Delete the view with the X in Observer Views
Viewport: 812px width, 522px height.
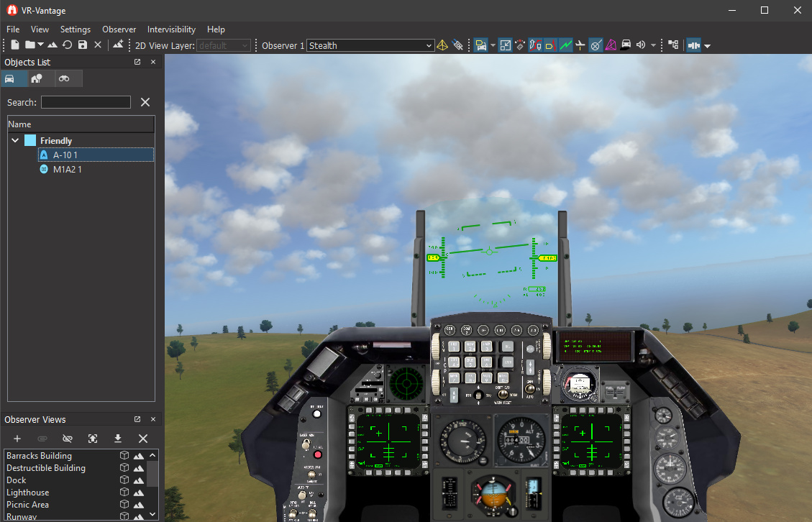pyautogui.click(x=143, y=439)
